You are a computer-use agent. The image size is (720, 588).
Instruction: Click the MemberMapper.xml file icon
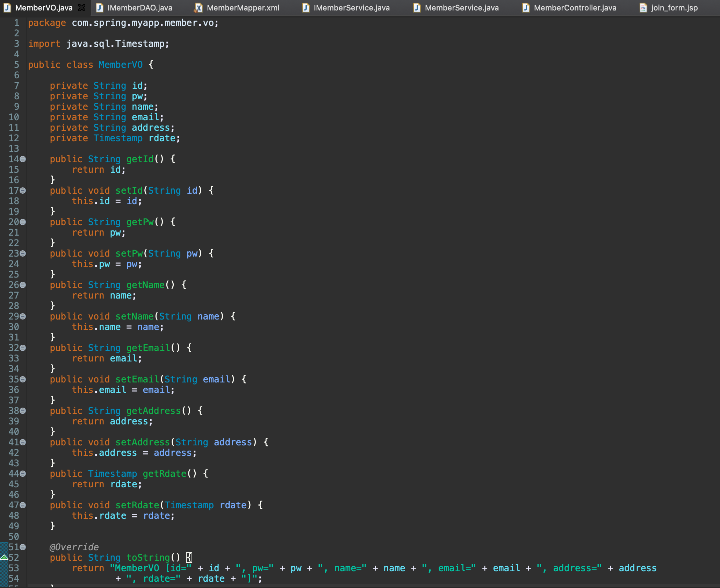click(198, 8)
